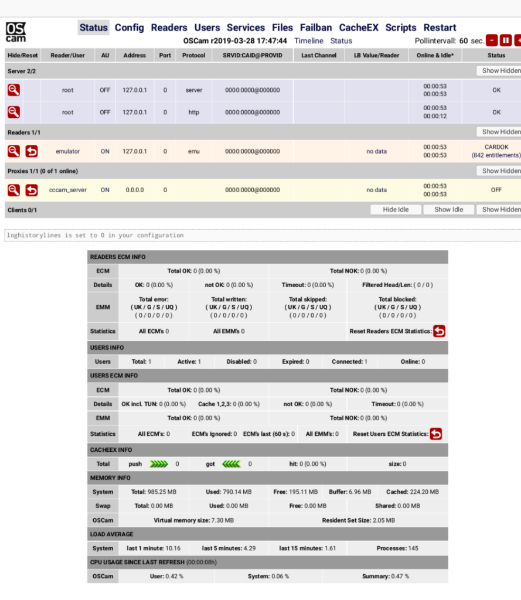Click the CacheEX push arrows icon
The width and height of the screenshot is (521, 600).
159,464
